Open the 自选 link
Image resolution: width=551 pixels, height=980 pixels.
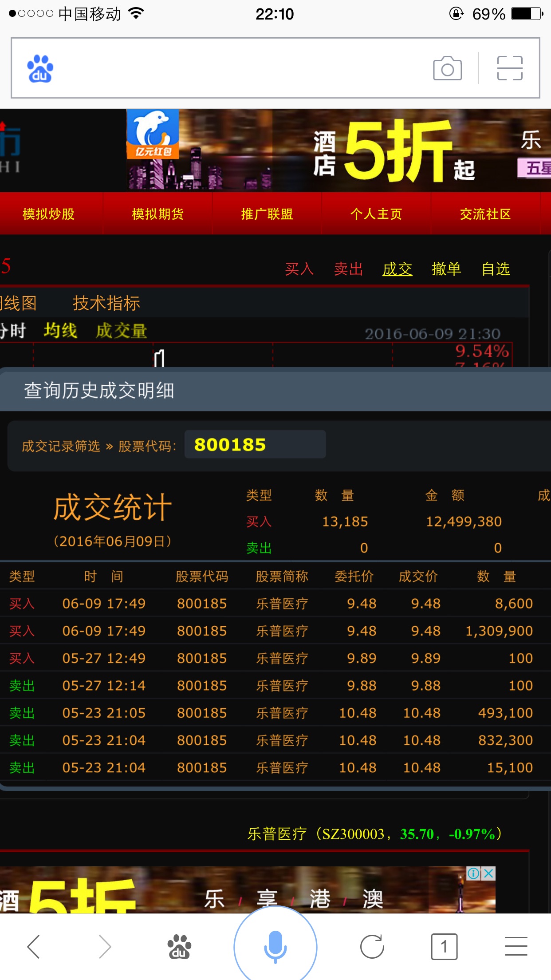(496, 269)
